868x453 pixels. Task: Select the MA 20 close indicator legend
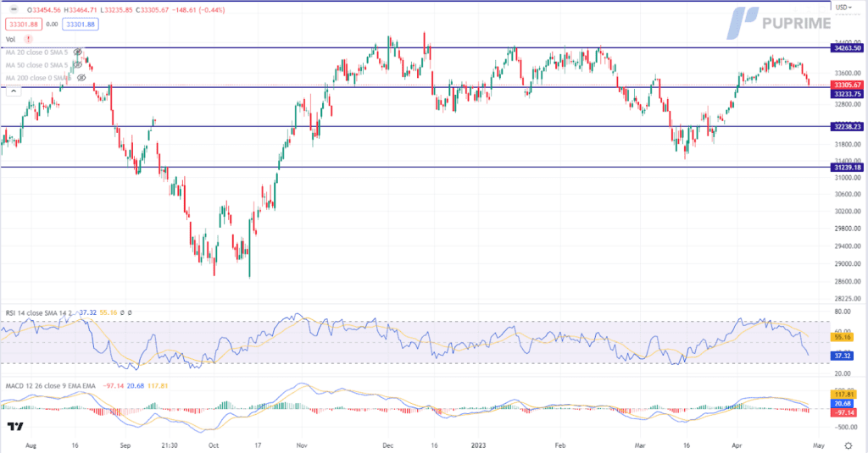click(x=36, y=52)
